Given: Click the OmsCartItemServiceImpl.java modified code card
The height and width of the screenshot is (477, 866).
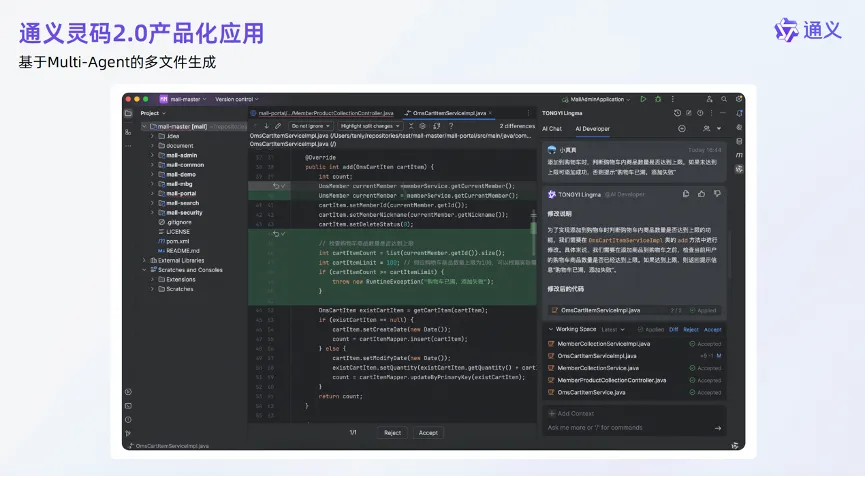Looking at the screenshot, I should point(635,310).
